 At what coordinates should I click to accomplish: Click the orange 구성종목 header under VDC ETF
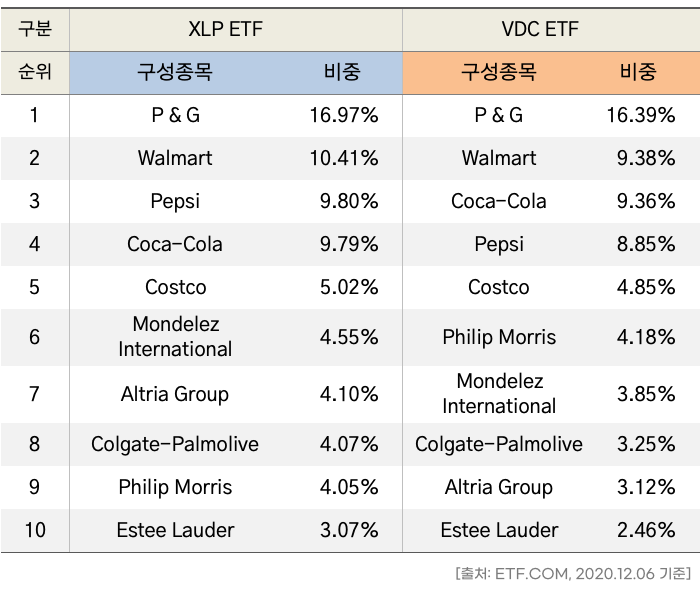coord(498,72)
